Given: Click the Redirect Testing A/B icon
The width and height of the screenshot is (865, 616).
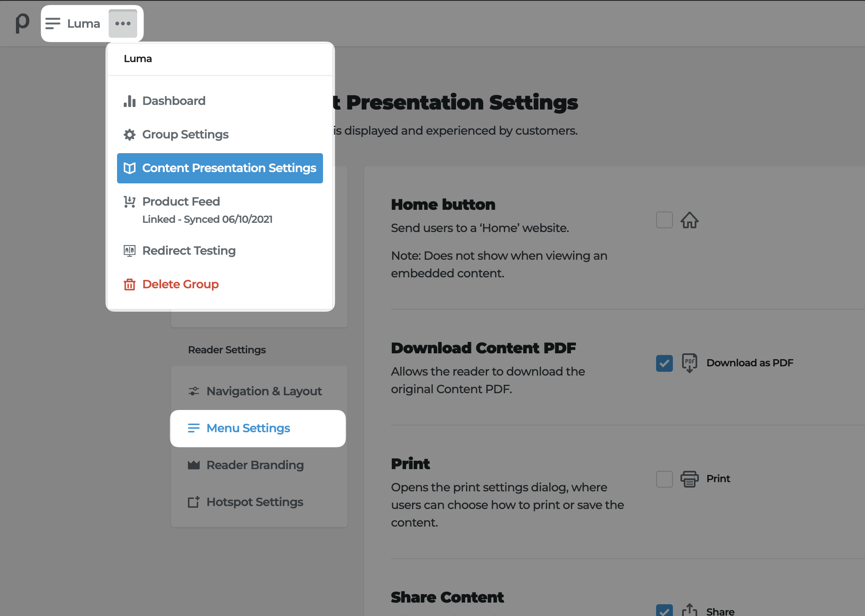Looking at the screenshot, I should click(130, 251).
